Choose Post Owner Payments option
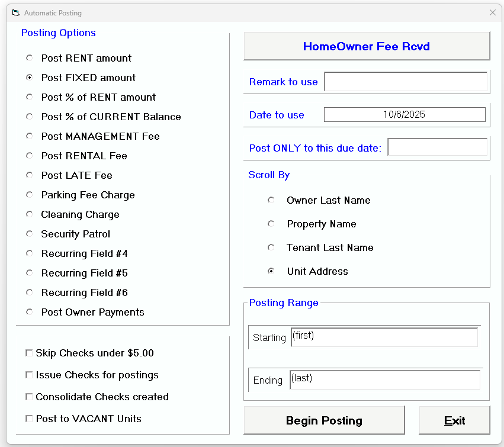The image size is (504, 447). (x=29, y=312)
